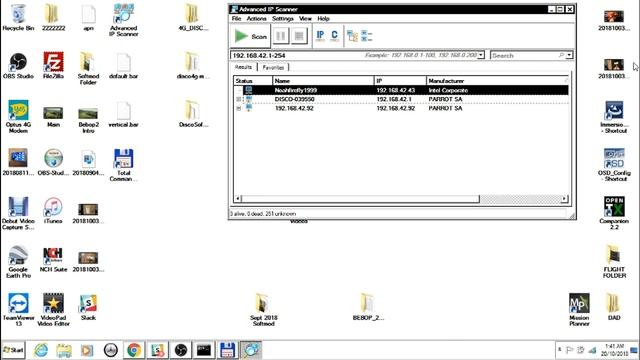Select the Advanced IP Scanner desktop shortcut
The image size is (640, 360).
pyautogui.click(x=123, y=20)
